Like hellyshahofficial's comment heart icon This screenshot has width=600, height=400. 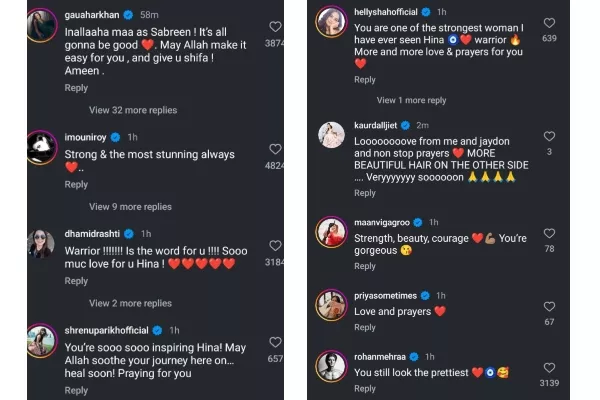pyautogui.click(x=549, y=23)
